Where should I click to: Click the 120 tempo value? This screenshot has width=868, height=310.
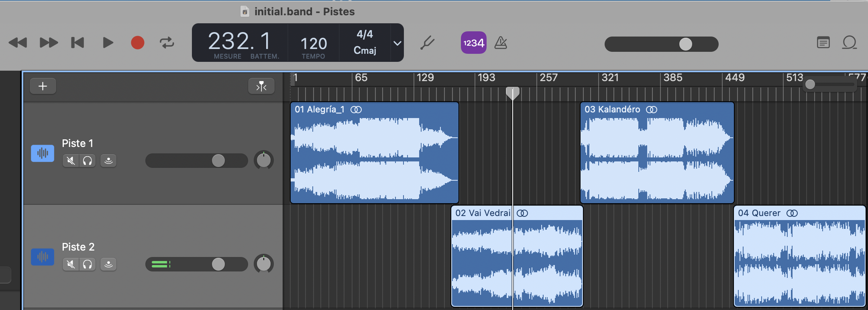[314, 43]
